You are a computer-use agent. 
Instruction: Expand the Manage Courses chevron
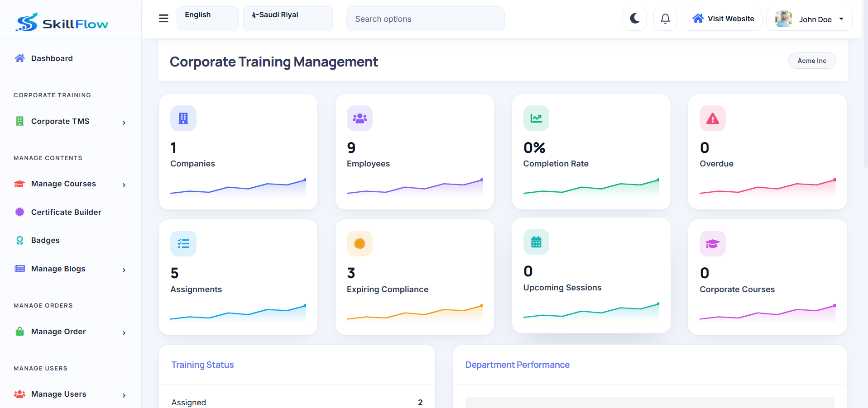(x=124, y=185)
